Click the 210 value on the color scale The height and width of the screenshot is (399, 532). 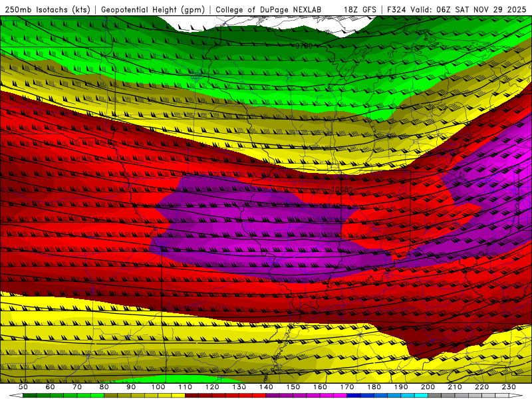(455, 387)
